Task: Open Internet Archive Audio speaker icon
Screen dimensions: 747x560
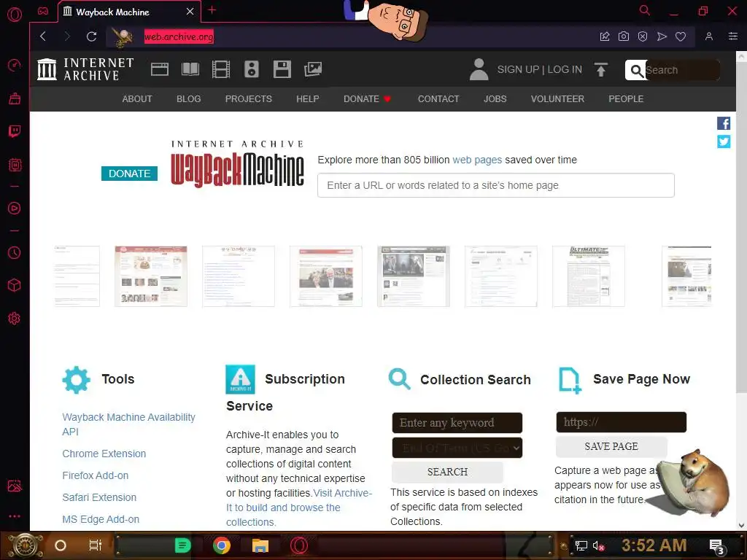Action: [x=252, y=69]
